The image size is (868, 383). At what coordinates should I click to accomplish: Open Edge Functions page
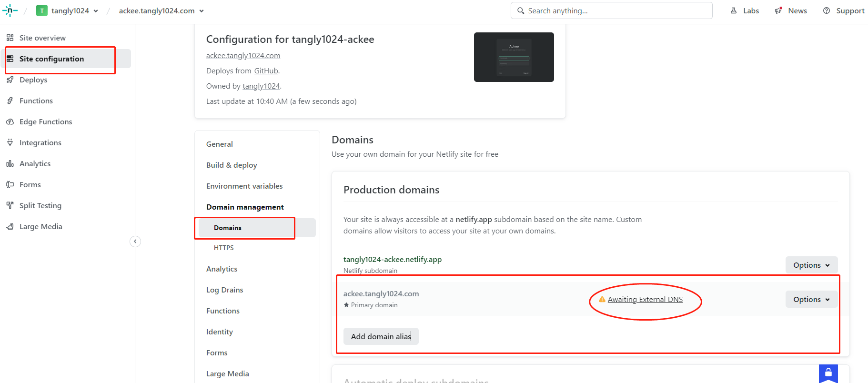[46, 121]
